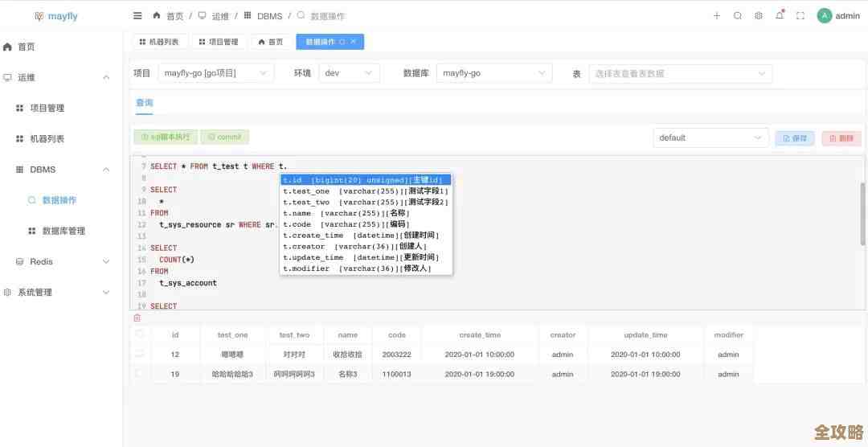Click 运维 in the breadcrumb
The width and height of the screenshot is (868, 447).
(x=220, y=16)
